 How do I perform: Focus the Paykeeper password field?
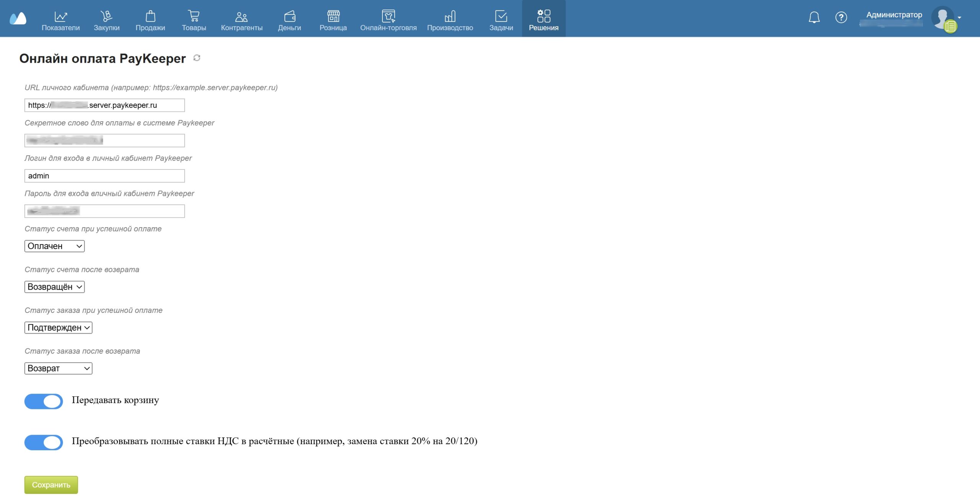pos(105,211)
